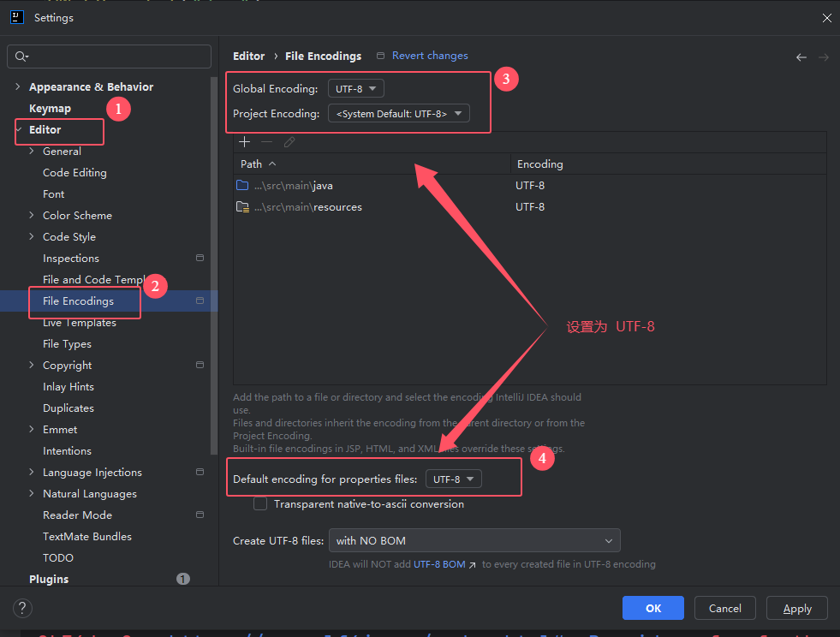Viewport: 840px width, 637px height.
Task: Expand the General node
Action: tap(32, 151)
